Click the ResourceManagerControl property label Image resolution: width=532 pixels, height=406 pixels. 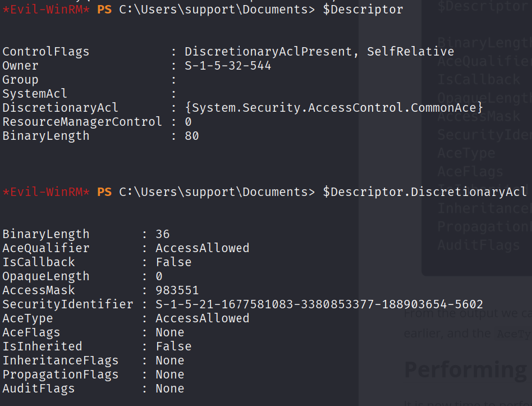point(82,122)
